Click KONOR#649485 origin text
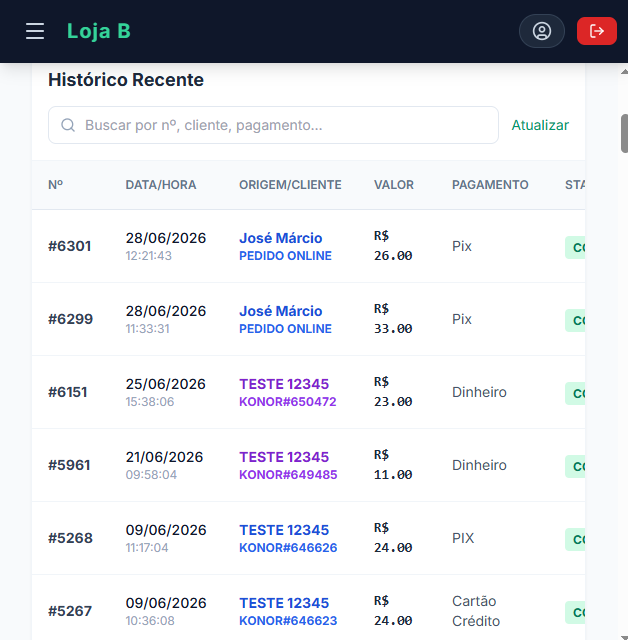 [288, 475]
